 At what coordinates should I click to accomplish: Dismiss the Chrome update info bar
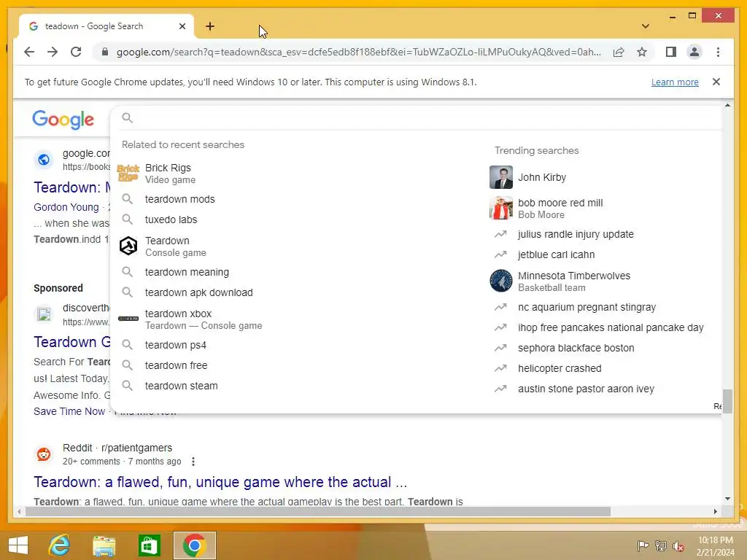pos(716,82)
